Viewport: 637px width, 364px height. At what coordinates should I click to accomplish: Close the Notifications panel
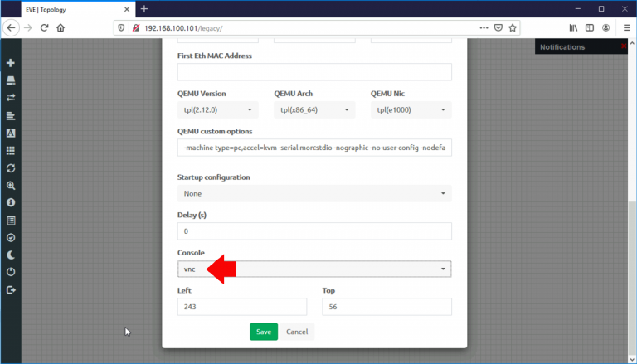pos(624,46)
